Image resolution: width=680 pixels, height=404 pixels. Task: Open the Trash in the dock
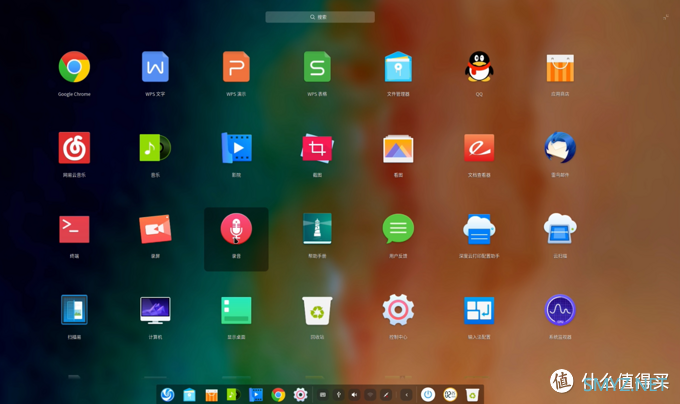point(472,394)
